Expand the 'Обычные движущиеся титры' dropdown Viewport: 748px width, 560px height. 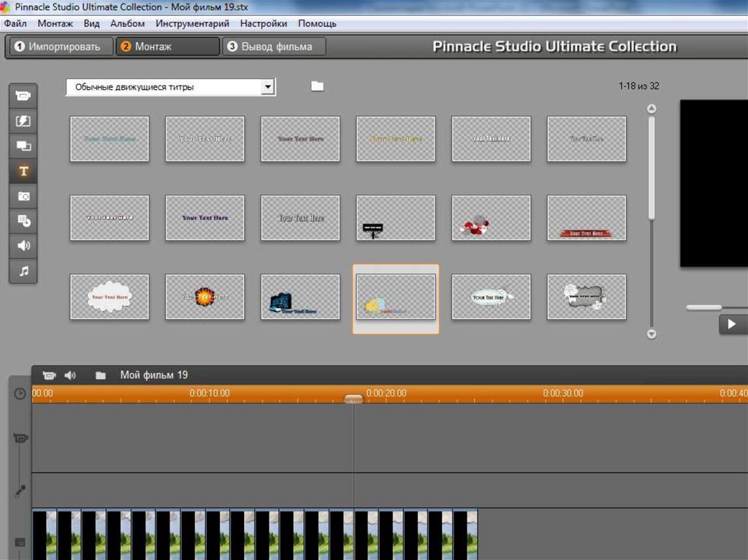[268, 87]
